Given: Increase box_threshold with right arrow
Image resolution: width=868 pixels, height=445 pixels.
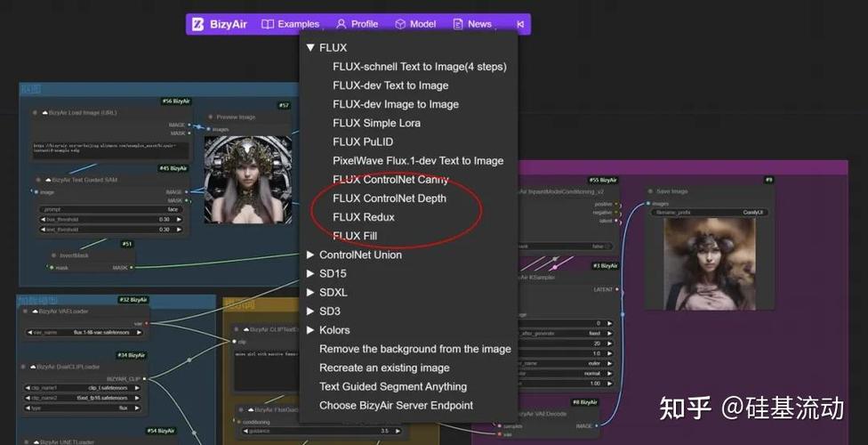Looking at the screenshot, I should point(179,220).
